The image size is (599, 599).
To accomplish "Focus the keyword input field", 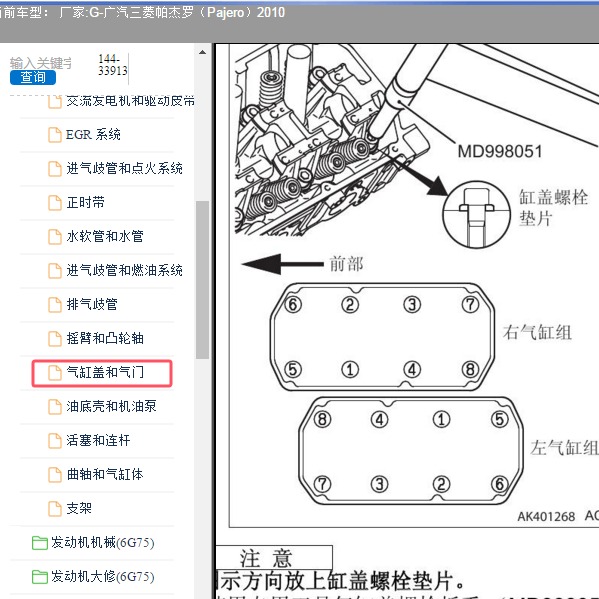I will [x=40, y=63].
